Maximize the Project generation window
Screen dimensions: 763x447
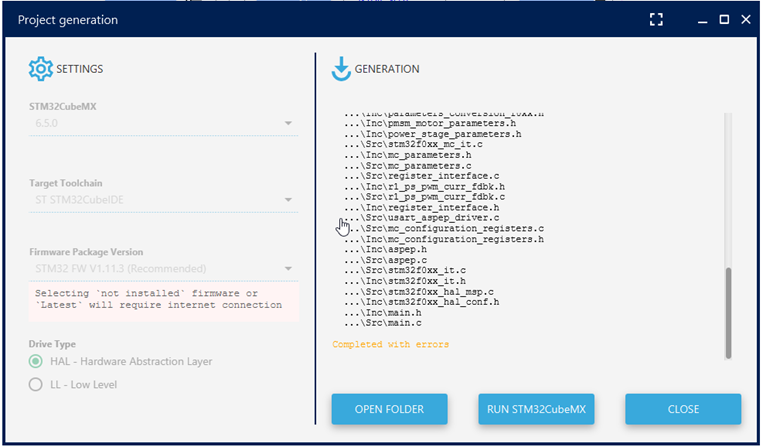[x=724, y=19]
